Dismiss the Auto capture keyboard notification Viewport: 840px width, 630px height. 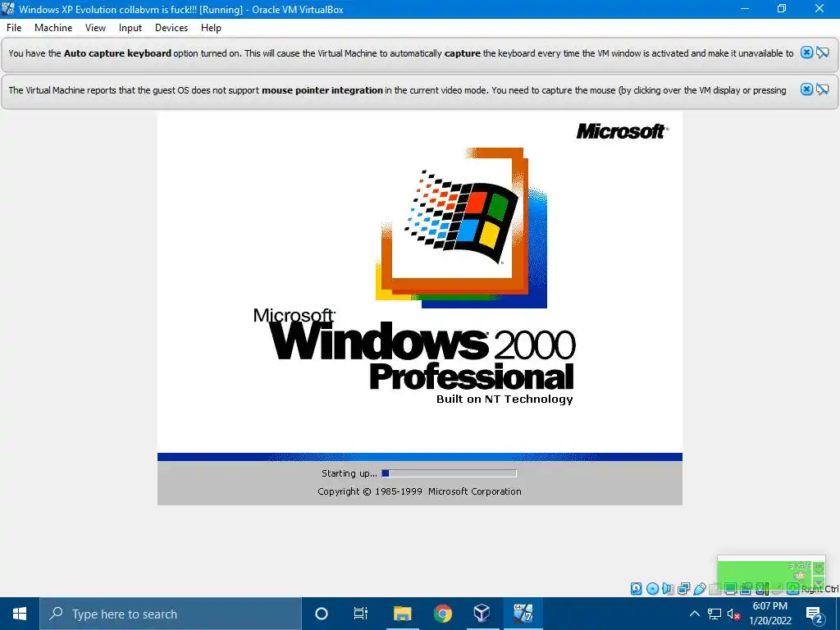pyautogui.click(x=806, y=52)
